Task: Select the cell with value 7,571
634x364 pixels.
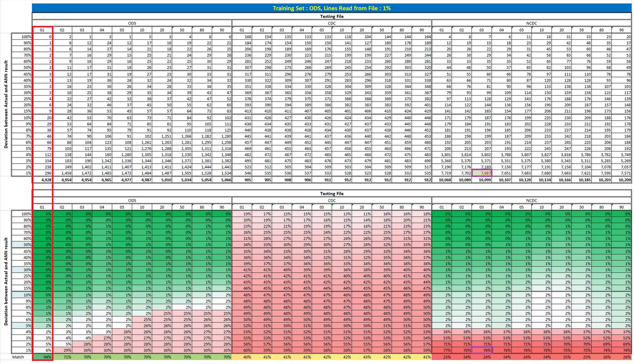Action: click(621, 173)
